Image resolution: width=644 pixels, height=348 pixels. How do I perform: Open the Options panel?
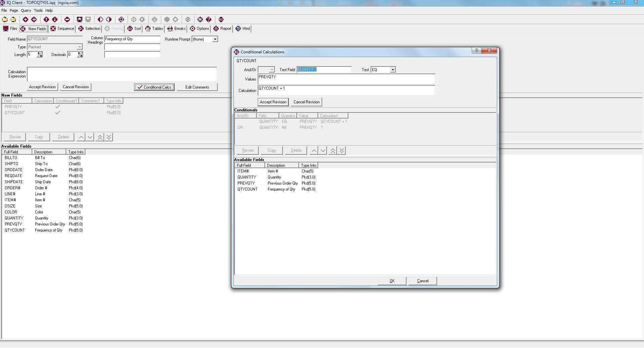(200, 29)
